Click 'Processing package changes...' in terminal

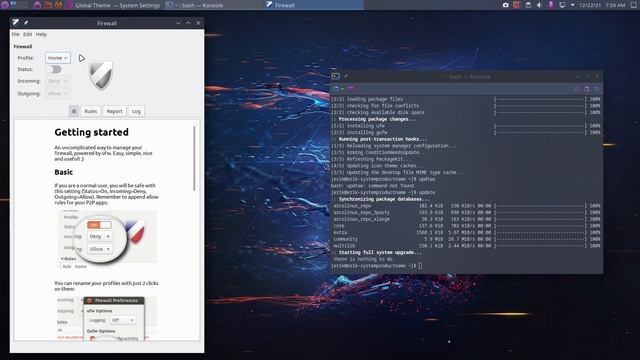(x=377, y=119)
